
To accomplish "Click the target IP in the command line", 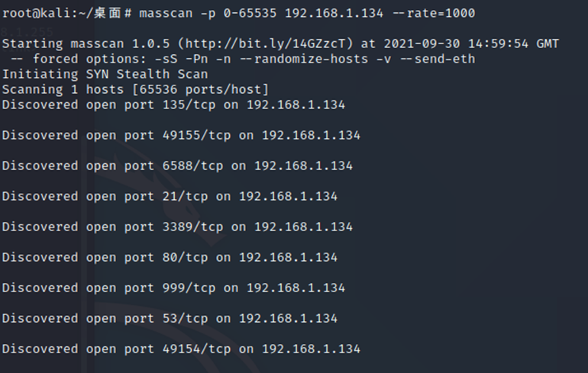I will click(329, 14).
